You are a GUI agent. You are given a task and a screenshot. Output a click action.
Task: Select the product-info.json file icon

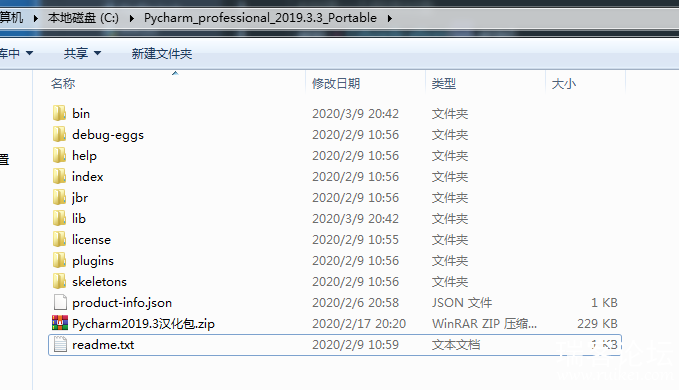[x=60, y=302]
